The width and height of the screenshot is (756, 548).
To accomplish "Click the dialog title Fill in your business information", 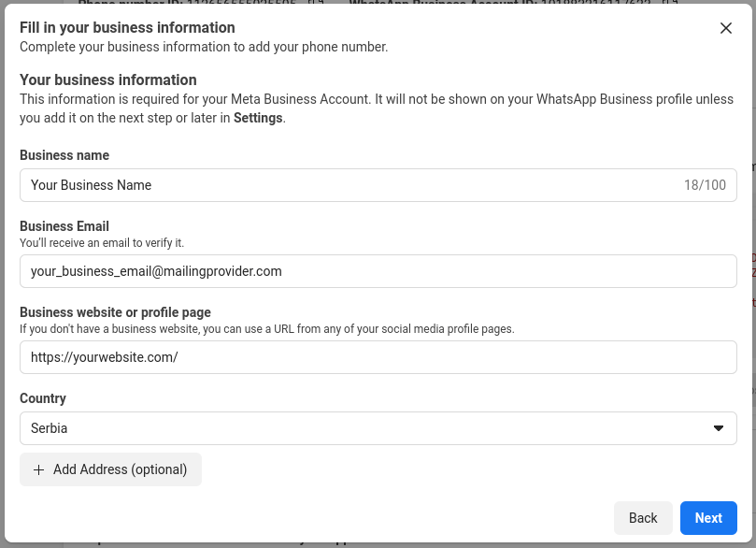I will point(126,28).
